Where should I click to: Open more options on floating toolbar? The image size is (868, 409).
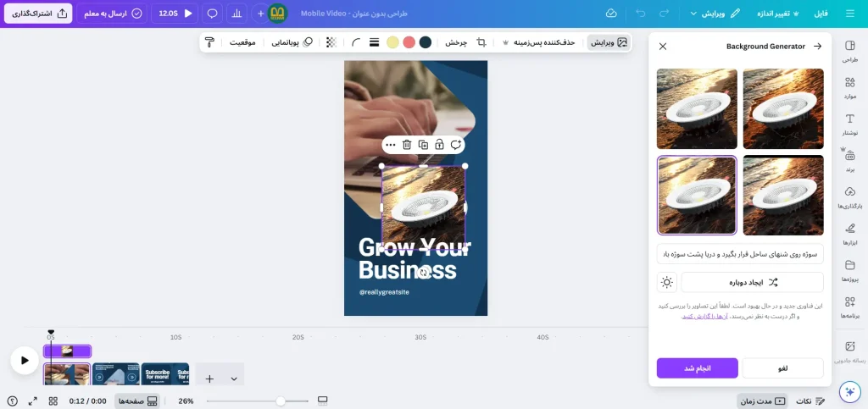390,145
